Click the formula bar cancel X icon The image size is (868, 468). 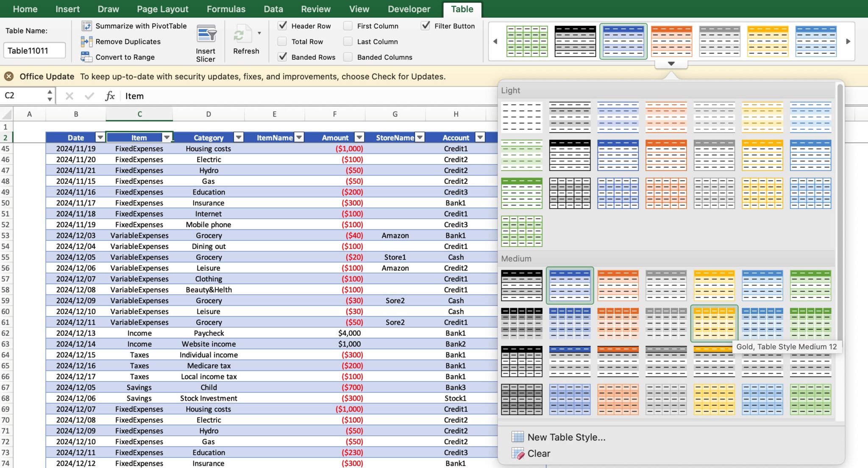coord(70,96)
